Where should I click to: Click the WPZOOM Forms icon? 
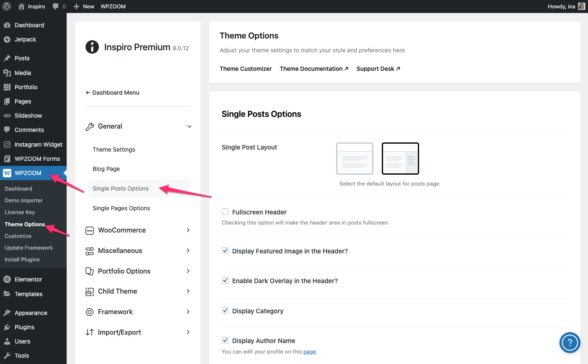pyautogui.click(x=7, y=159)
